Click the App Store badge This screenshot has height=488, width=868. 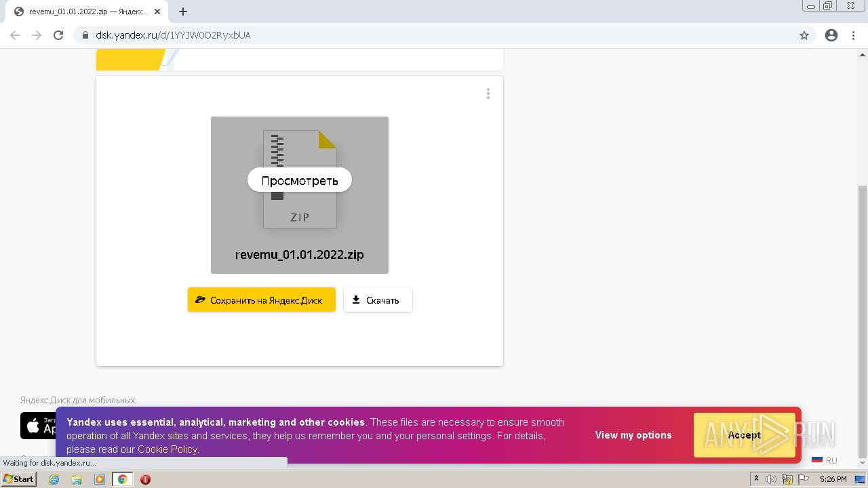click(x=38, y=426)
